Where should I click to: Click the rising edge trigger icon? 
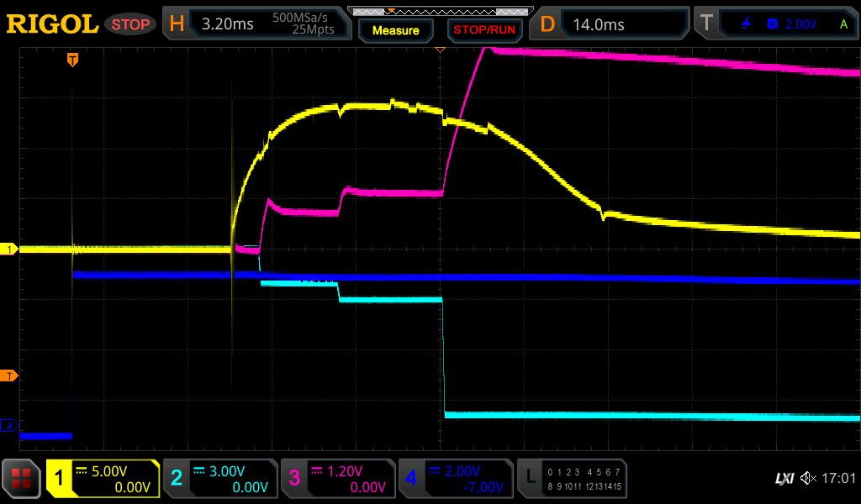(x=746, y=24)
